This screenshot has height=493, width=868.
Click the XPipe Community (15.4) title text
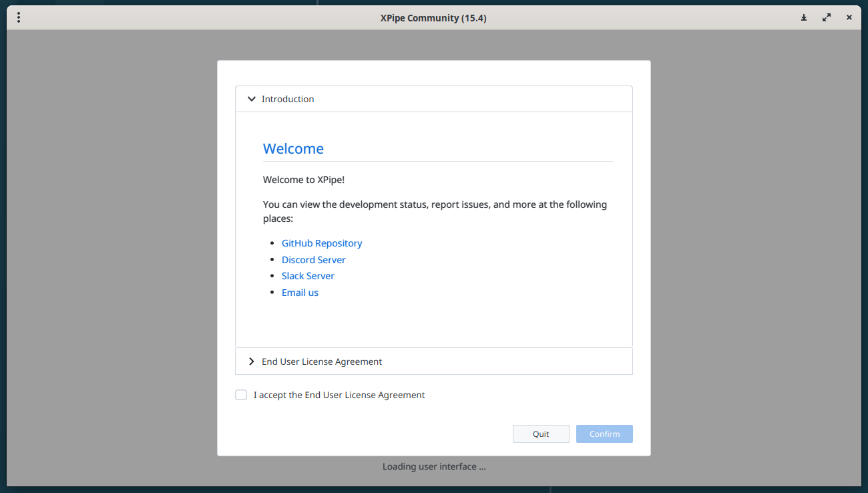[x=433, y=18]
